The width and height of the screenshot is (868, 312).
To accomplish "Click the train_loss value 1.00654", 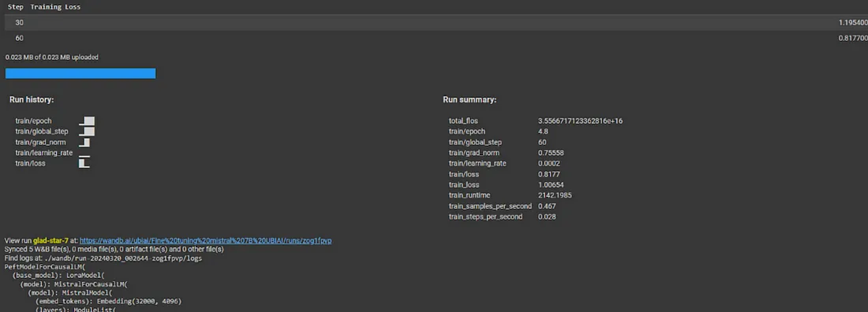I will point(551,185).
